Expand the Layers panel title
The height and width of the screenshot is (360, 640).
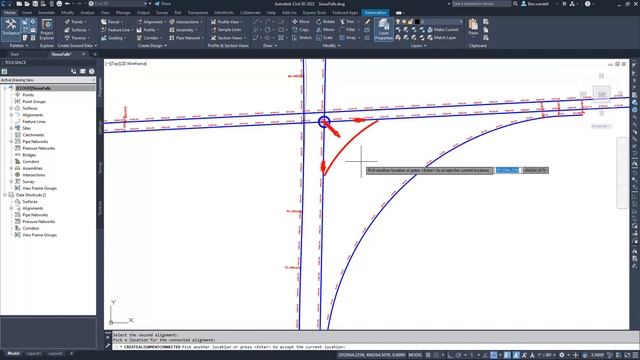click(x=418, y=46)
